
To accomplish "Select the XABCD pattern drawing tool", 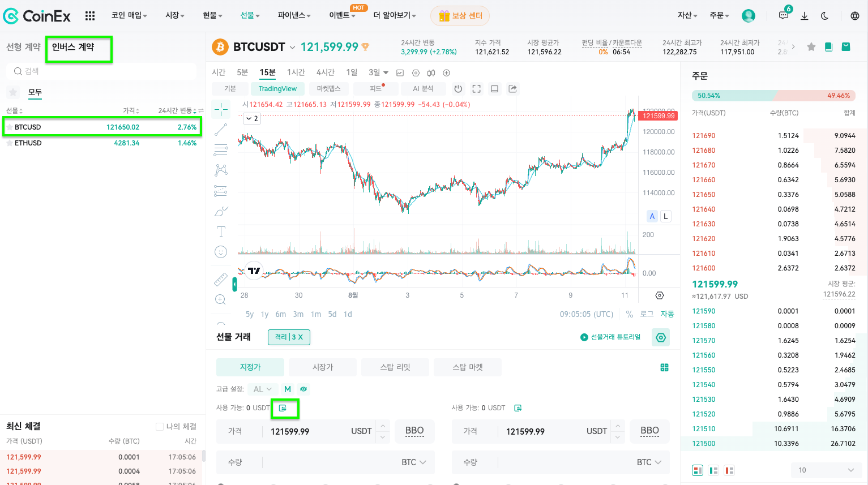I will (220, 169).
